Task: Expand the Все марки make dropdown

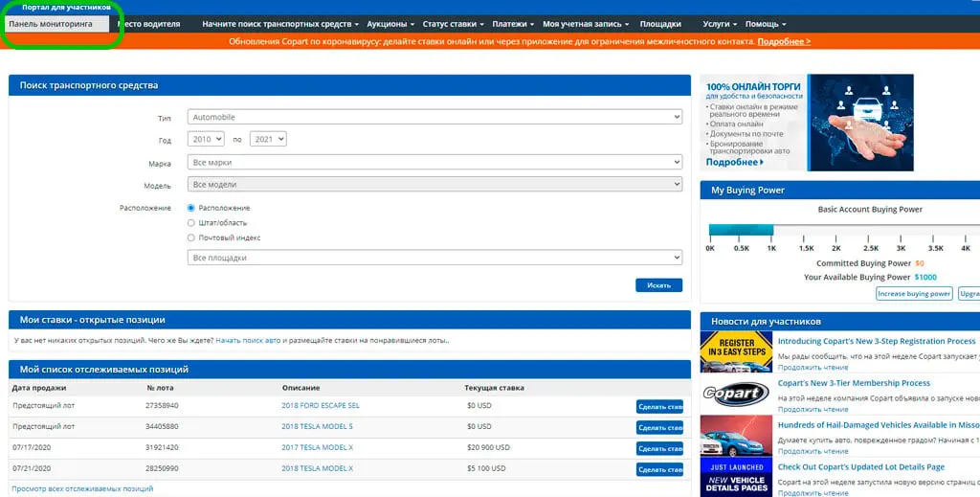Action: coord(435,162)
